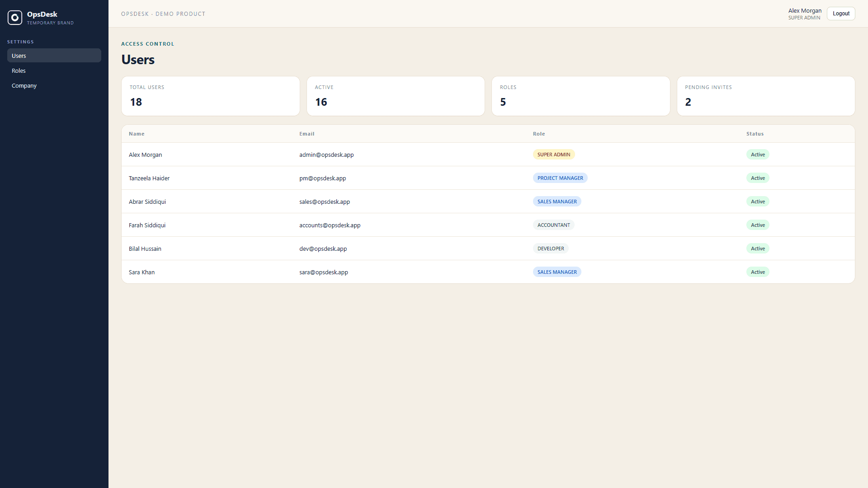Click the Email column header
The width and height of the screenshot is (868, 488).
click(x=307, y=134)
